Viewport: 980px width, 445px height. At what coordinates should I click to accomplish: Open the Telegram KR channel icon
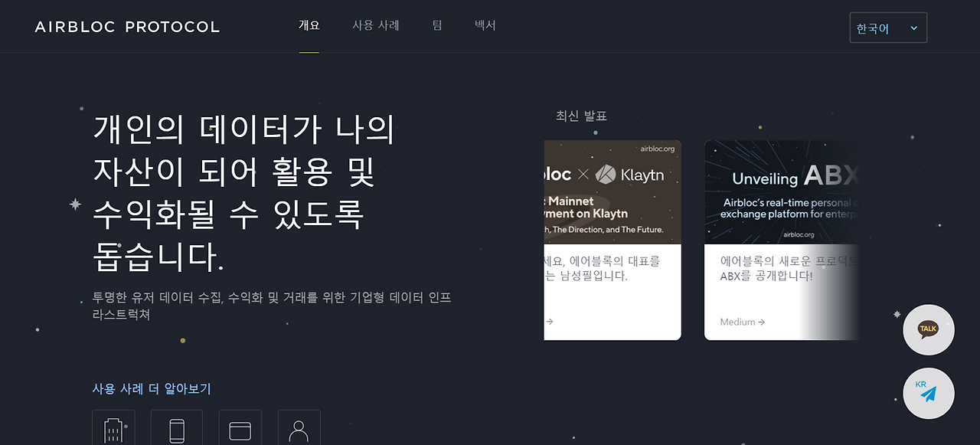tap(929, 393)
